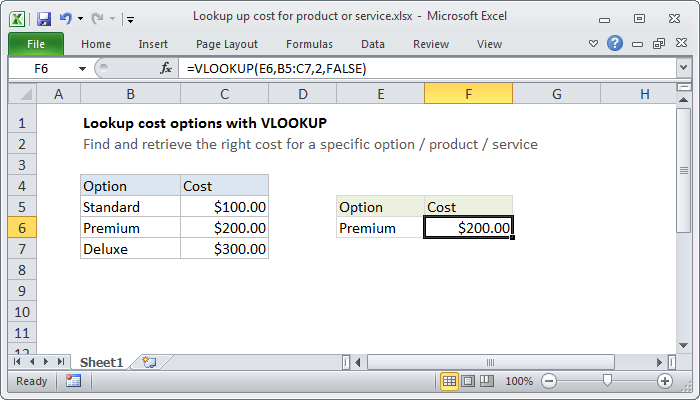Viewport: 700px width, 400px height.
Task: Open the Undo history dropdown arrow
Action: pos(80,19)
